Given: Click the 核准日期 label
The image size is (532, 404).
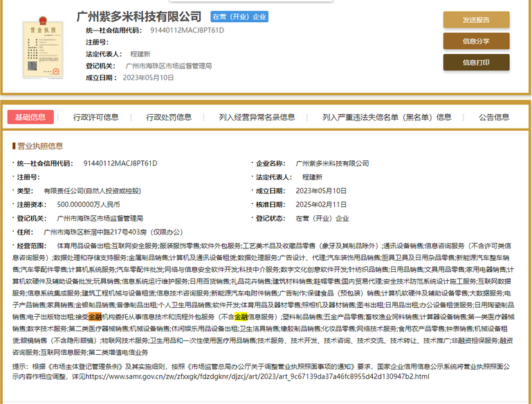Looking at the screenshot, I should tap(270, 205).
